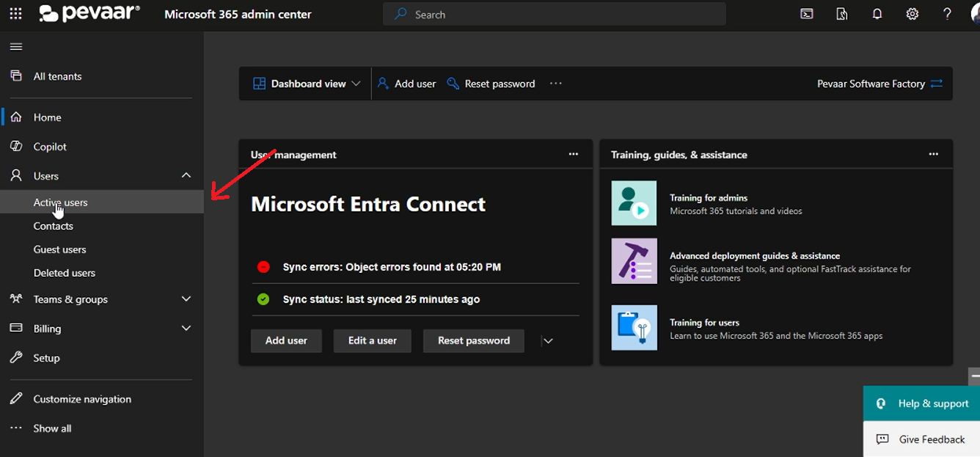Expand the Billing section chevron

[186, 329]
